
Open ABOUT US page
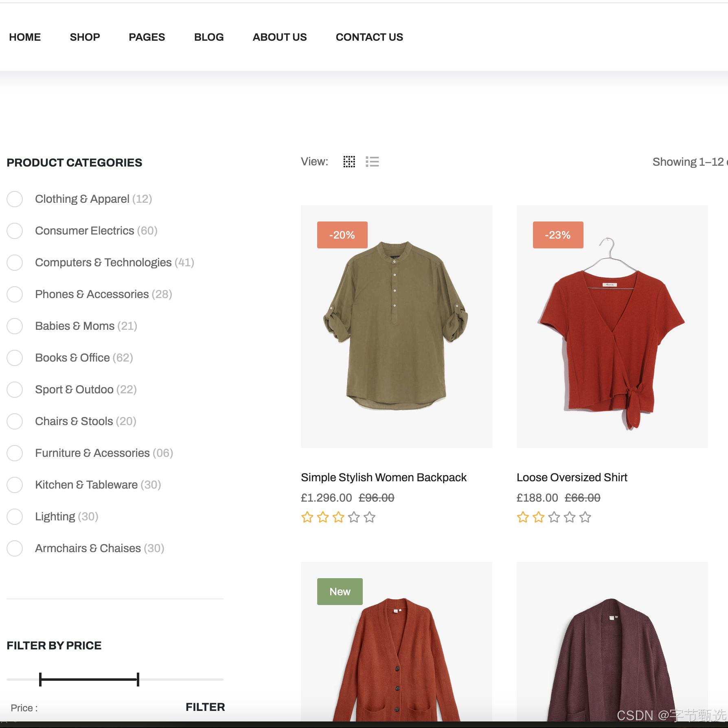coord(280,37)
